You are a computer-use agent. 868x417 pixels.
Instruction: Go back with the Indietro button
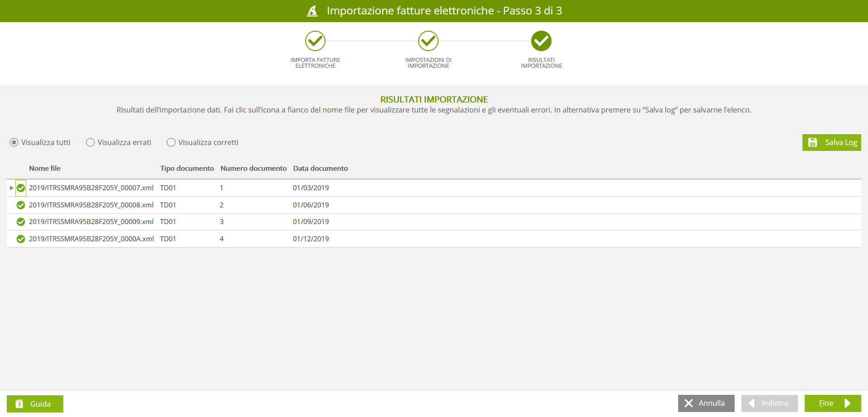(769, 403)
